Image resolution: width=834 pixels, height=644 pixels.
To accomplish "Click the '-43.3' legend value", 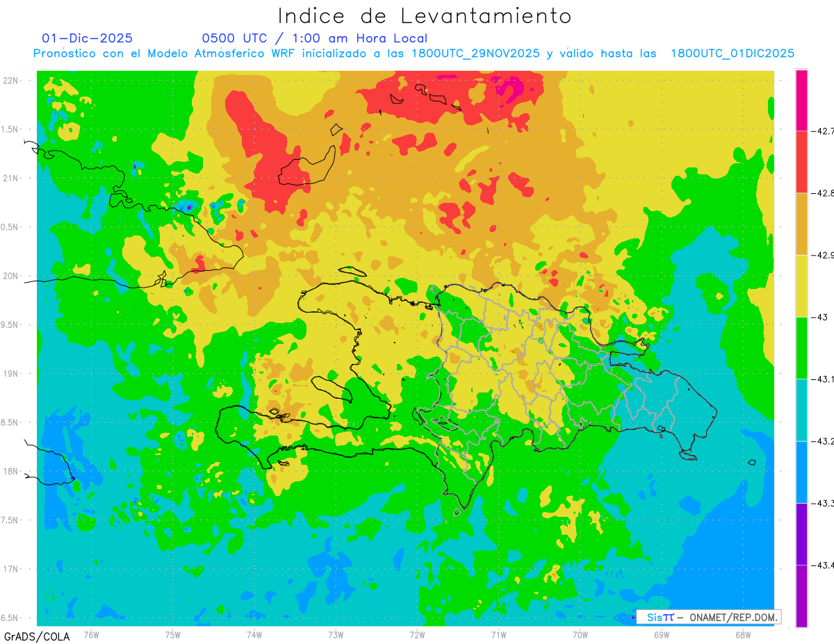I will click(x=823, y=503).
